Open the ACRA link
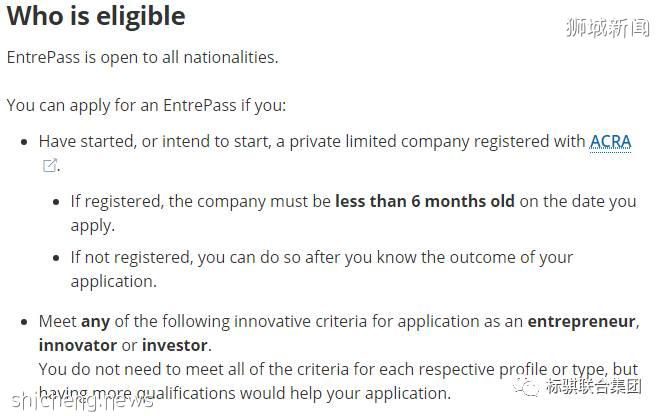The height and width of the screenshot is (416, 663). point(610,142)
